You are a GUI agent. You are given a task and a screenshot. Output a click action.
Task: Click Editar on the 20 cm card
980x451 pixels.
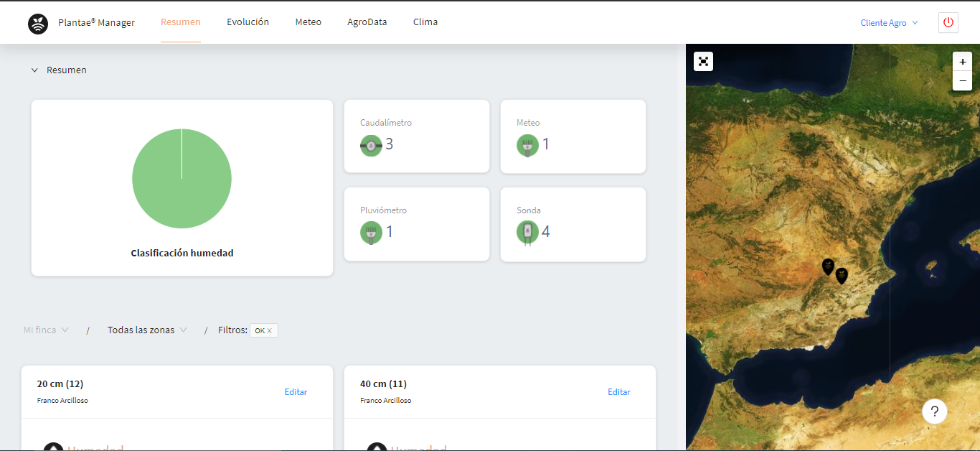point(296,392)
